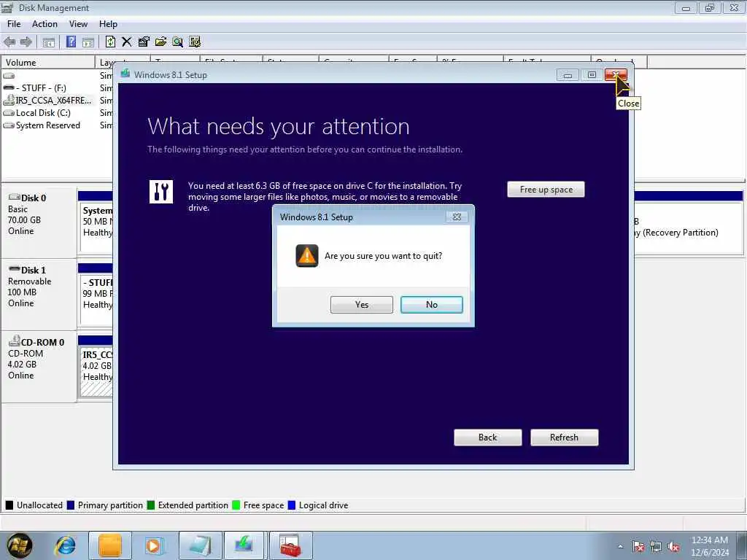Click the black Unallocated legend swatch
The width and height of the screenshot is (747, 560).
(9, 505)
